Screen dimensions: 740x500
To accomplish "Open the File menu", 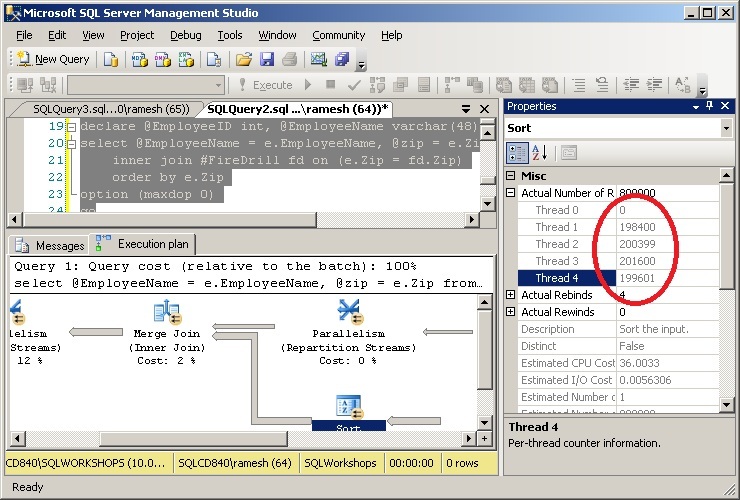I will click(x=24, y=35).
